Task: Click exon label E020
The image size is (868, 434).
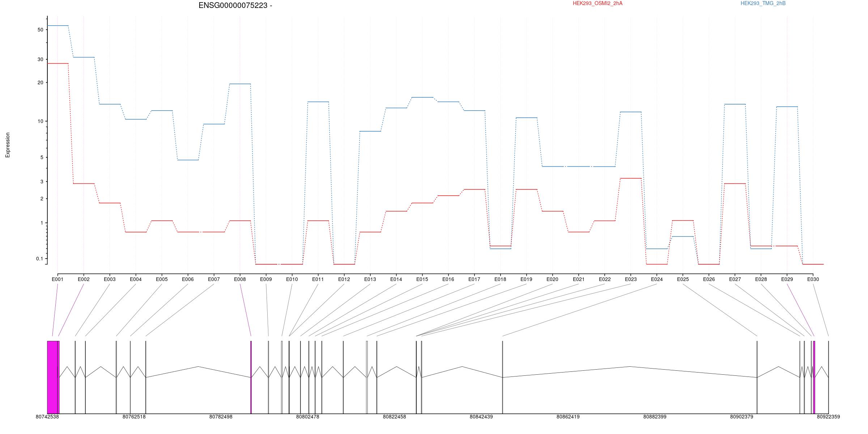Action: 552,279
